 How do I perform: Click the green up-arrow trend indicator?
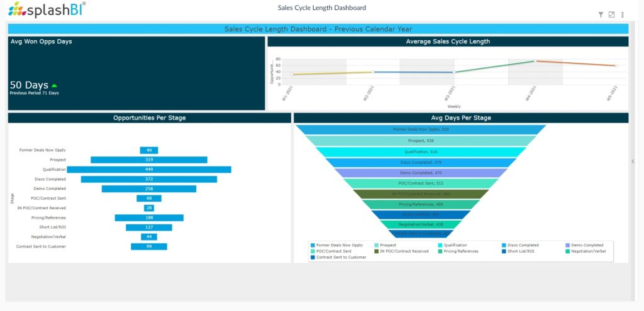(54, 85)
